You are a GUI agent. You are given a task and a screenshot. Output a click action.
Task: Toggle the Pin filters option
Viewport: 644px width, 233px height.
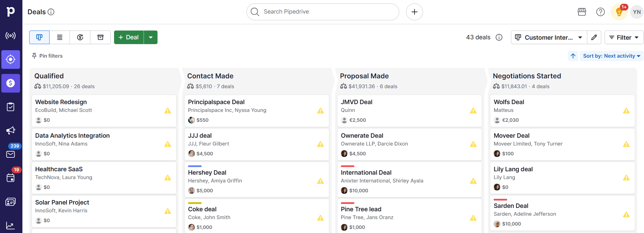(47, 56)
